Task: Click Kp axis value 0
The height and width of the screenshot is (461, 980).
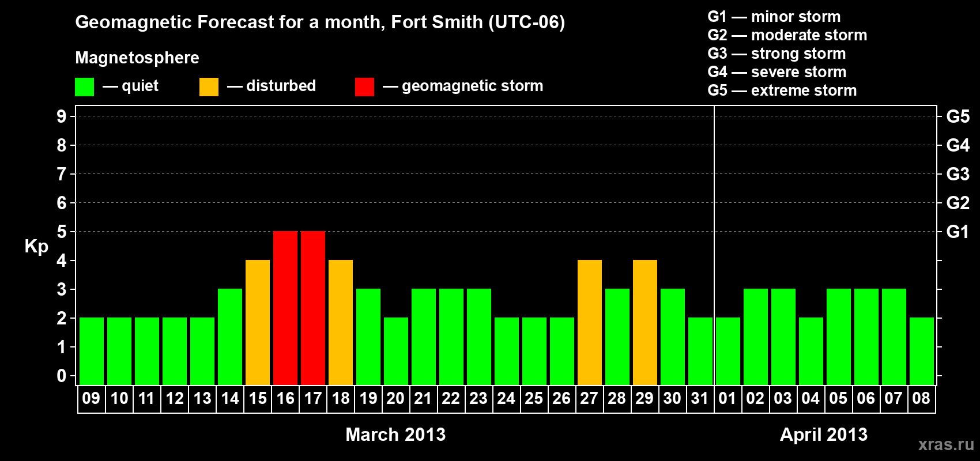Action: click(x=62, y=376)
